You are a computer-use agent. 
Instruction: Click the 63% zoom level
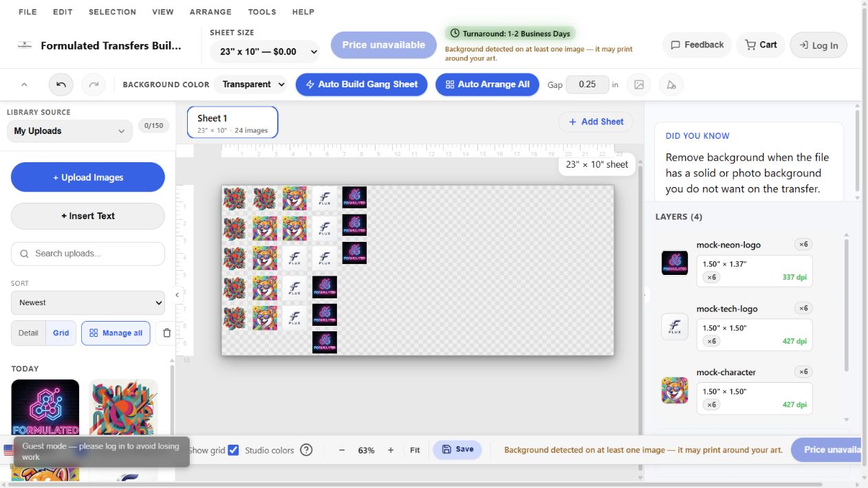click(x=366, y=450)
